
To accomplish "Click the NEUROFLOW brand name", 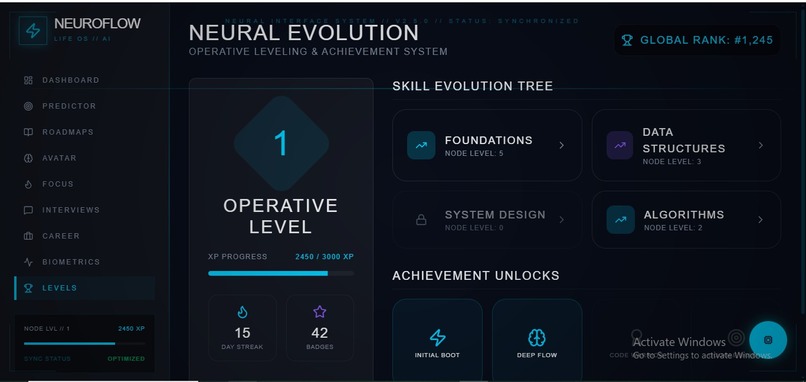I will pos(97,24).
